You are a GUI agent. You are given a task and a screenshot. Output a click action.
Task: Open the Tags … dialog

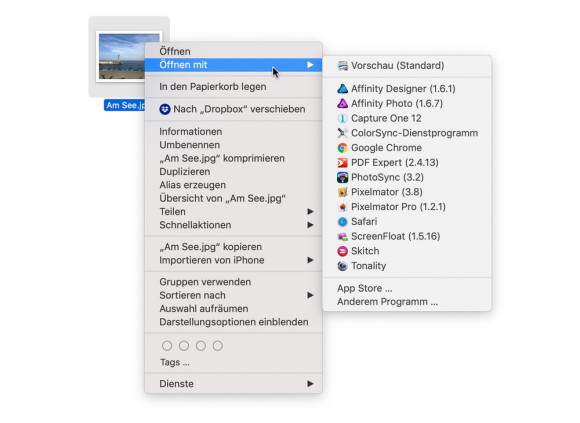pos(175,362)
